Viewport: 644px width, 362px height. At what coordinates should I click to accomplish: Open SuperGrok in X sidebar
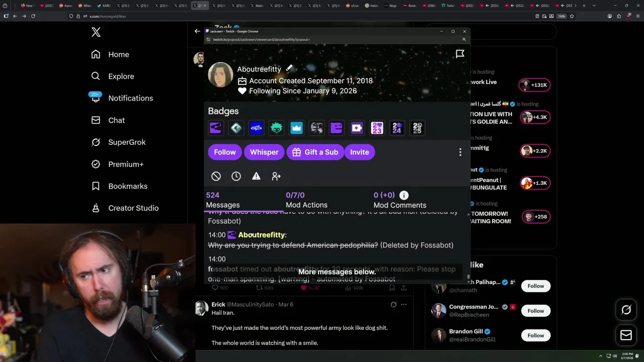(118, 142)
